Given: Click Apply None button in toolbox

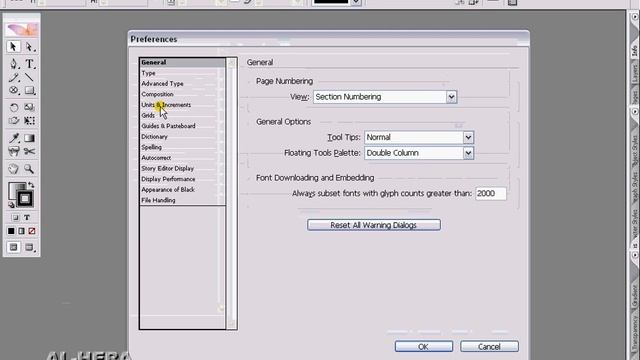Looking at the screenshot, I should 32,231.
